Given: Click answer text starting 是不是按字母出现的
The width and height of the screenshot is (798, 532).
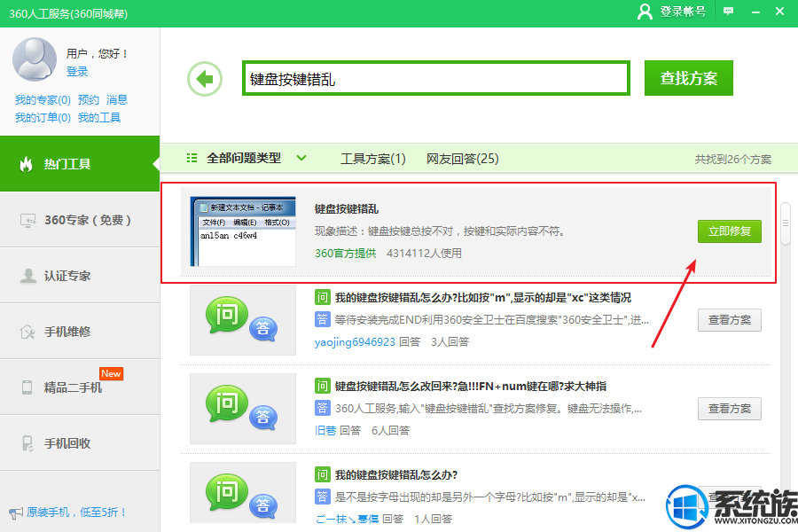Looking at the screenshot, I should click(490, 497).
